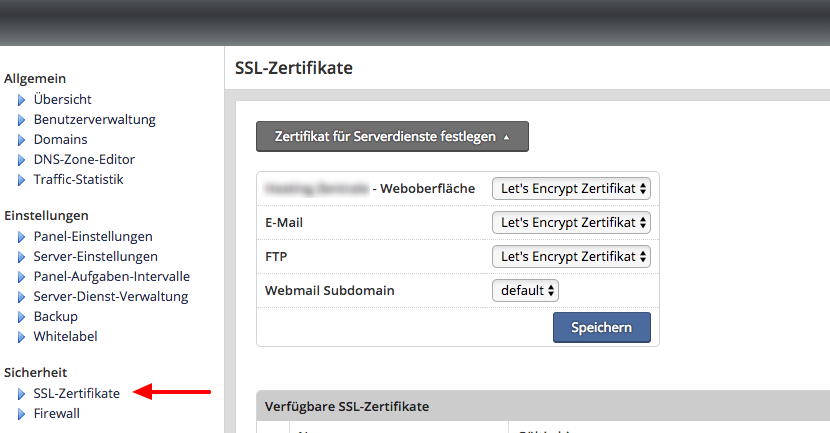Click the arrow icon beside Benutzerverwaltung
Screen dimensions: 830x433
[22, 120]
